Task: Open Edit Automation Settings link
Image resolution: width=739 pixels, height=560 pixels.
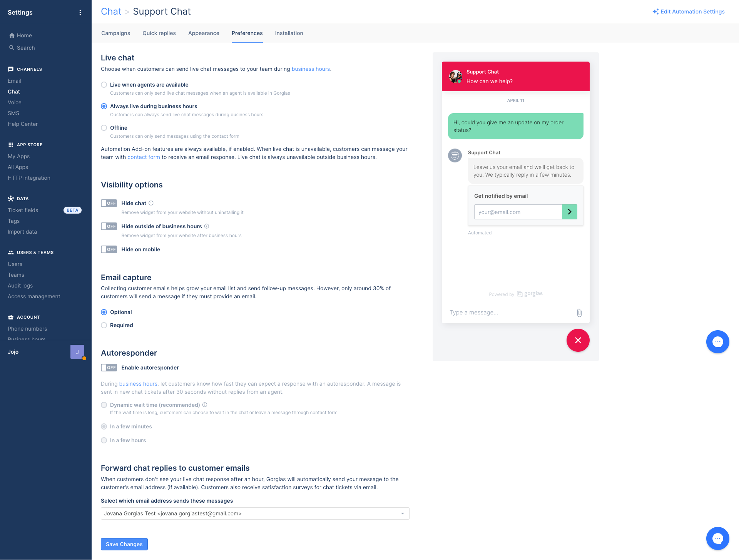Action: coord(689,12)
